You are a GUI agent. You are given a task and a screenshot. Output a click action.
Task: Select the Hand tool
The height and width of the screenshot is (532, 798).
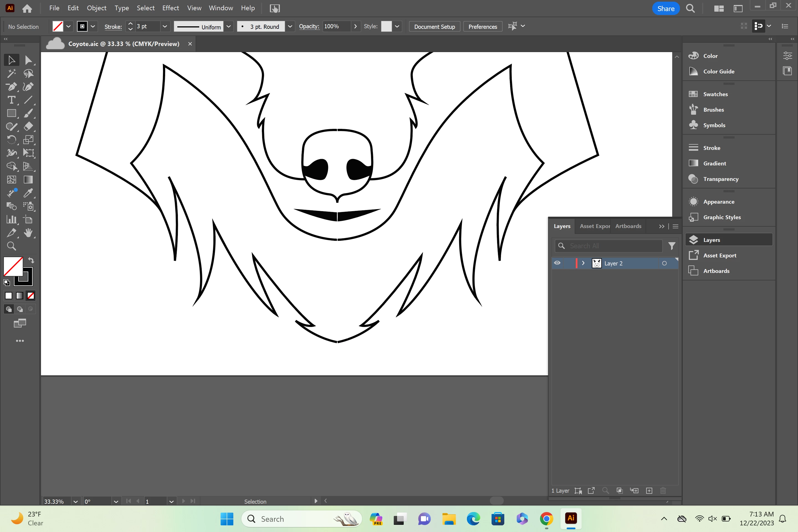coord(28,233)
